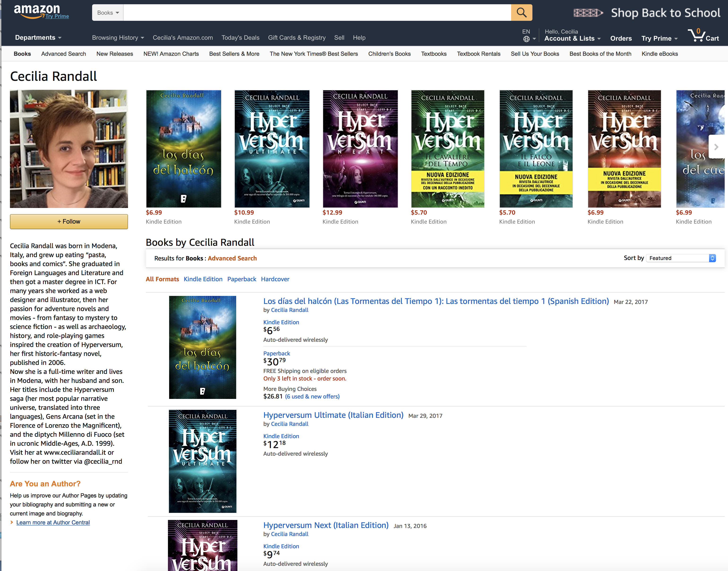Viewport: 728px width, 571px height.
Task: Expand the Try Prime dropdown
Action: pos(659,39)
